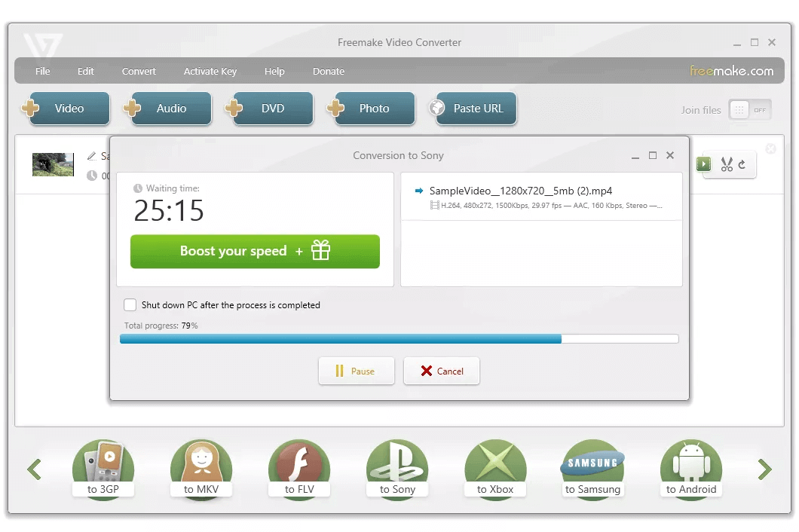Screen dimensions: 799x532
Task: Open the Donate menu item
Action: pos(329,72)
